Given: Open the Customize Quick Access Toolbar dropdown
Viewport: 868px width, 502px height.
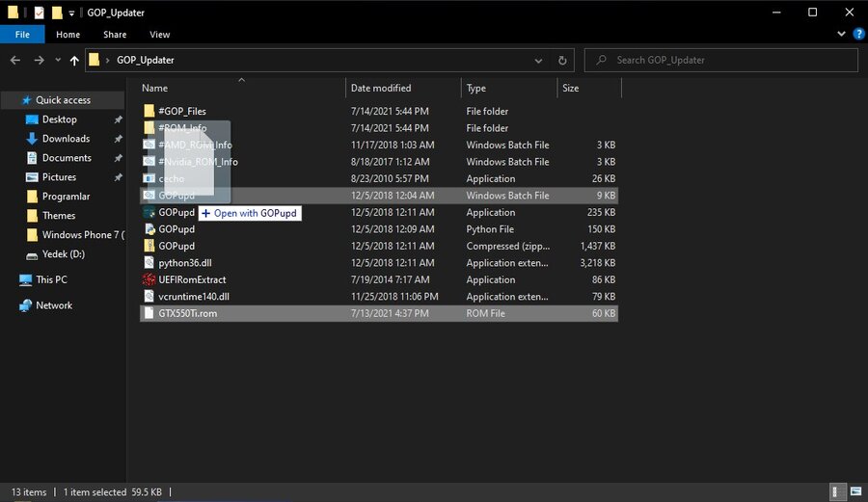Looking at the screenshot, I should tap(72, 13).
